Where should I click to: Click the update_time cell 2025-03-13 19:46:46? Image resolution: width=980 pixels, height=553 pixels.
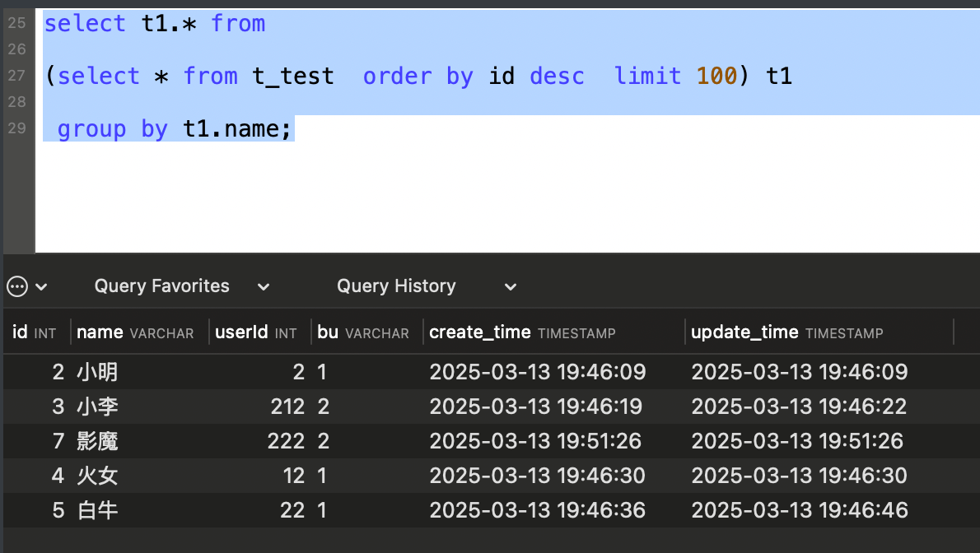coord(800,510)
